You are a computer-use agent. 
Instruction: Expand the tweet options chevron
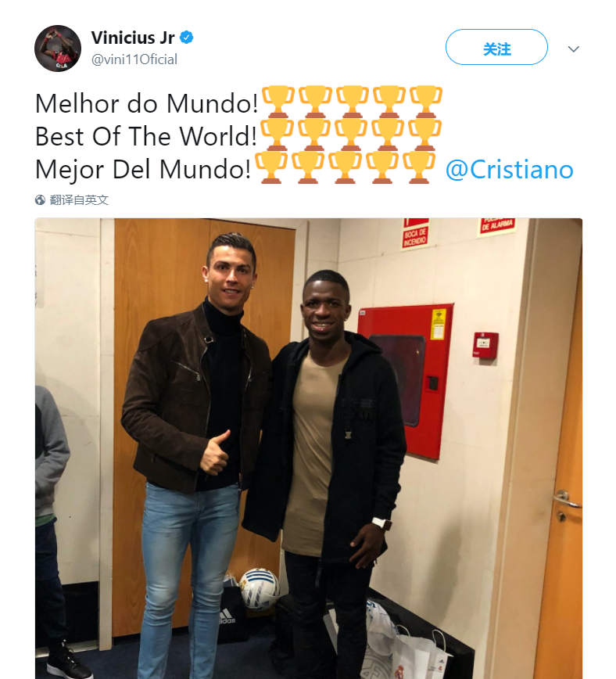point(574,49)
